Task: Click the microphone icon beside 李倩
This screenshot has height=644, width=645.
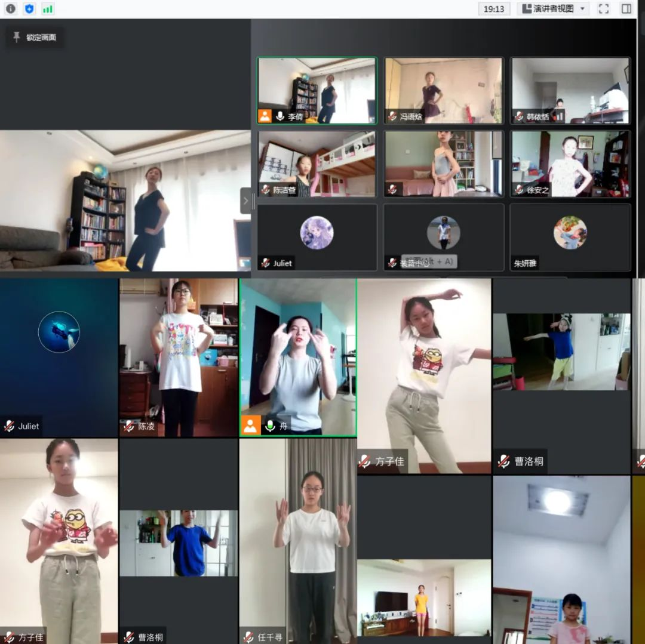Action: [279, 116]
